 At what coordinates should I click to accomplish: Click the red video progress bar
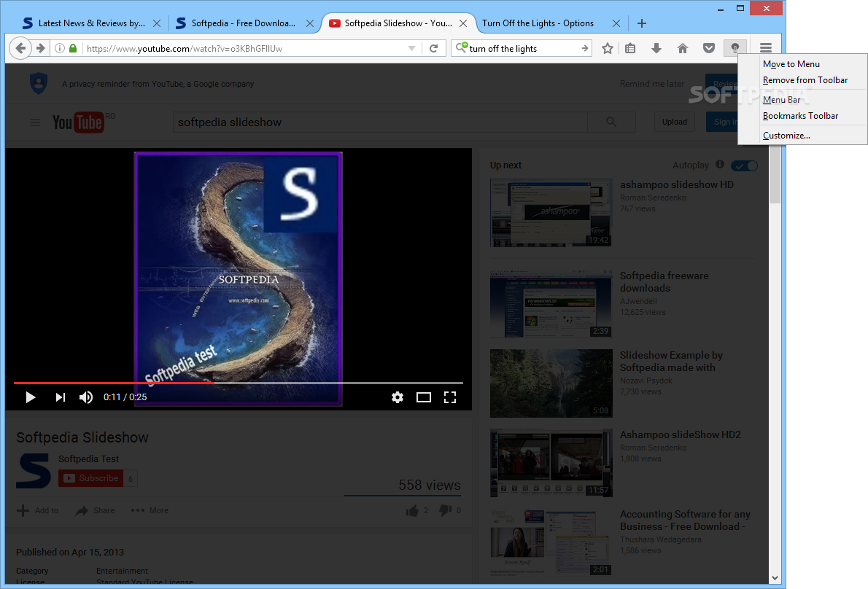click(x=114, y=383)
